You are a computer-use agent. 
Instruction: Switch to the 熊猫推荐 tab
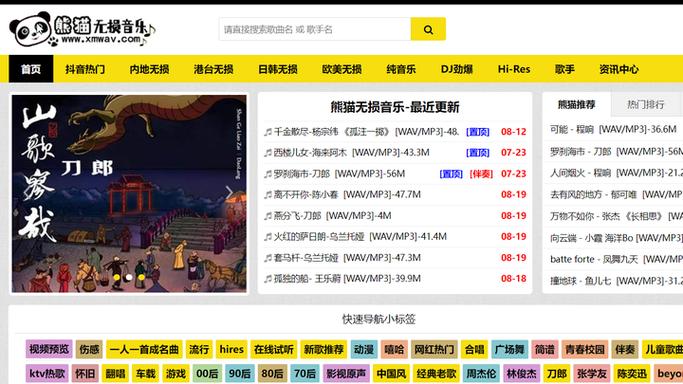(x=577, y=104)
